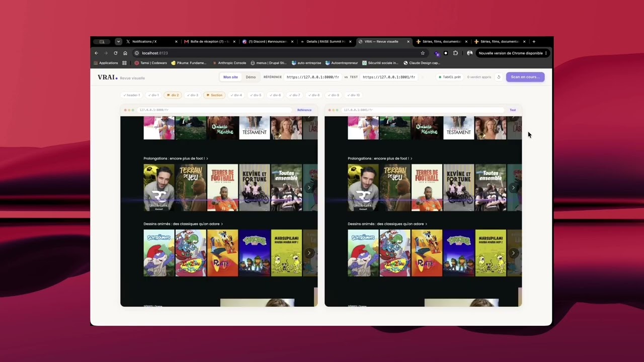This screenshot has width=644, height=362.
Task: Open the Chrome profile avatar
Action: (x=469, y=53)
